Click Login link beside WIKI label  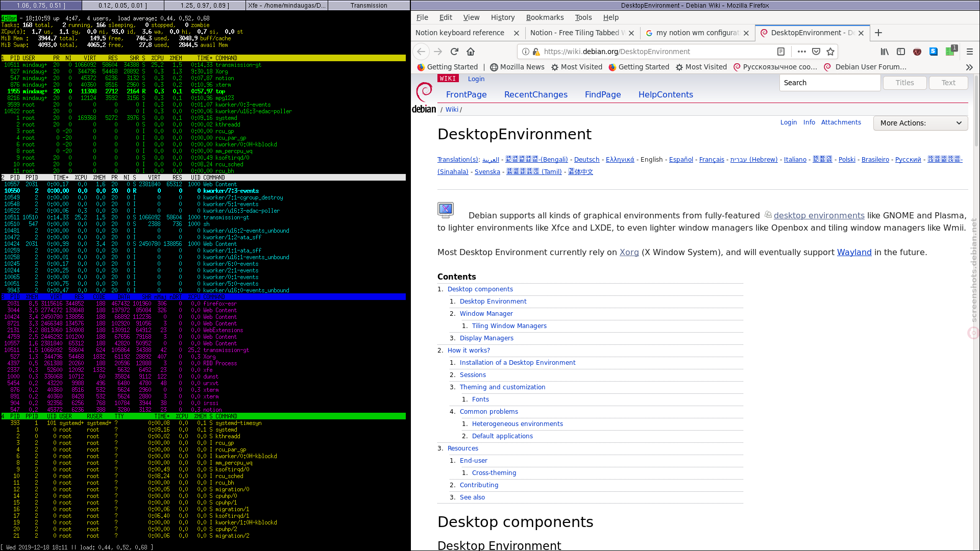pyautogui.click(x=476, y=79)
